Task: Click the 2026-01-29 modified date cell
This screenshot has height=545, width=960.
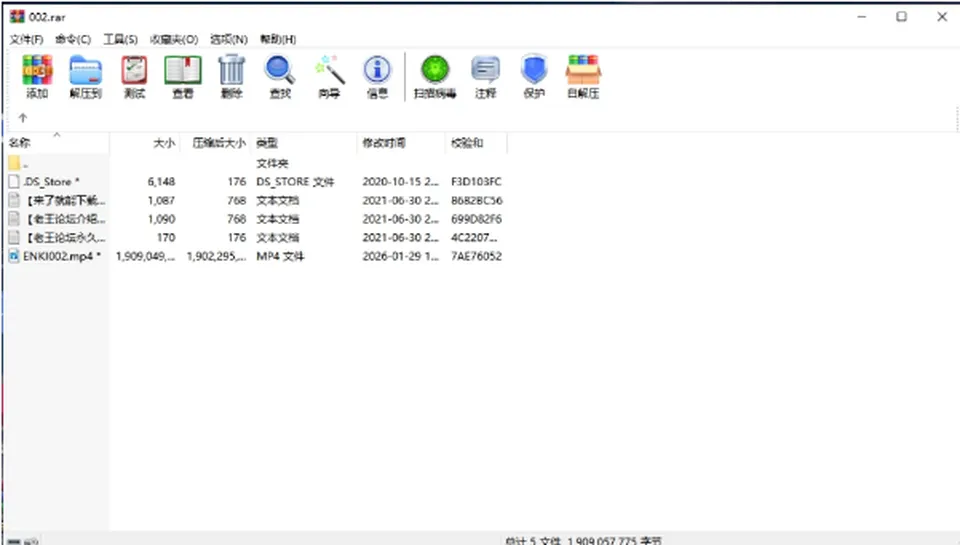Action: tap(400, 256)
